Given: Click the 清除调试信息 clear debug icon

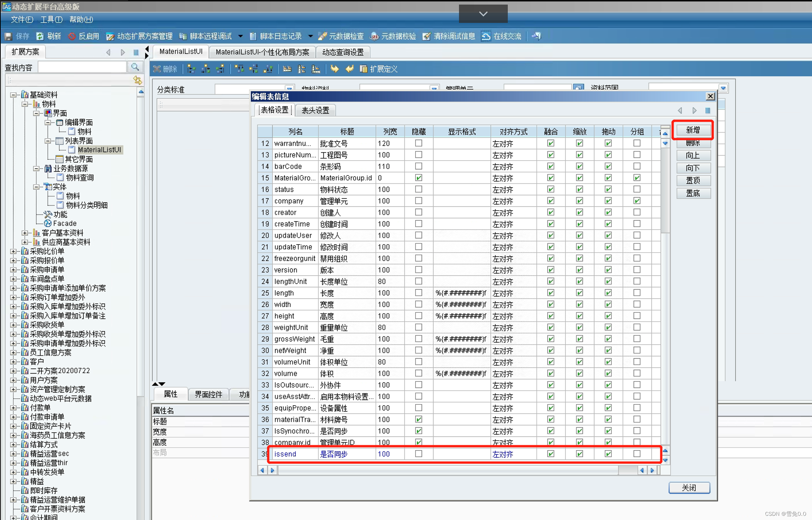Looking at the screenshot, I should [x=427, y=36].
